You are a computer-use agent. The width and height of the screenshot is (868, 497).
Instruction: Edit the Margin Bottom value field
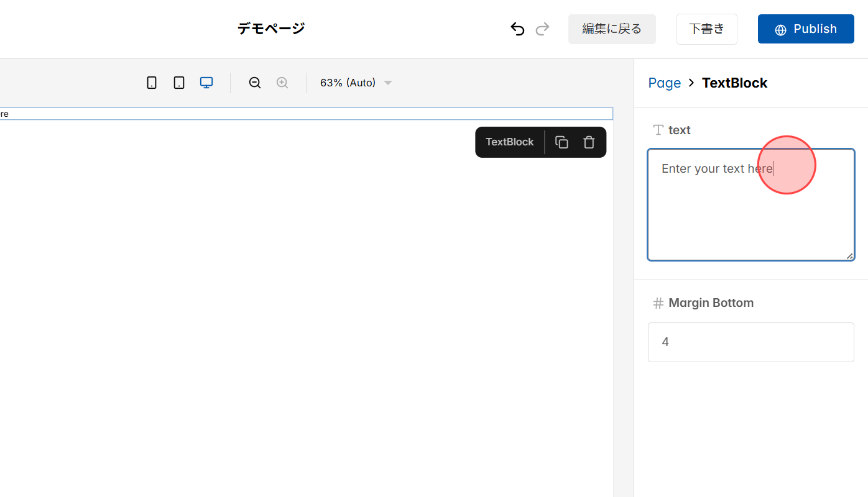pyautogui.click(x=750, y=342)
